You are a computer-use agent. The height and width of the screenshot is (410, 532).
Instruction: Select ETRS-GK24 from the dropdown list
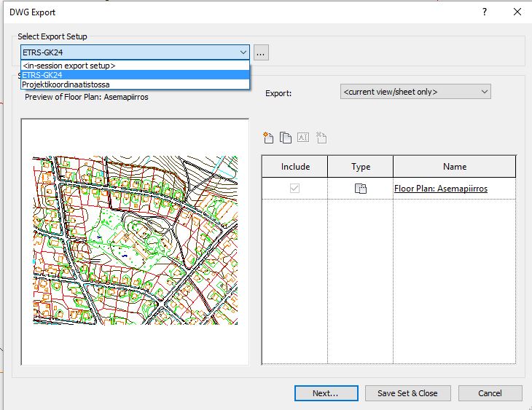[x=135, y=75]
